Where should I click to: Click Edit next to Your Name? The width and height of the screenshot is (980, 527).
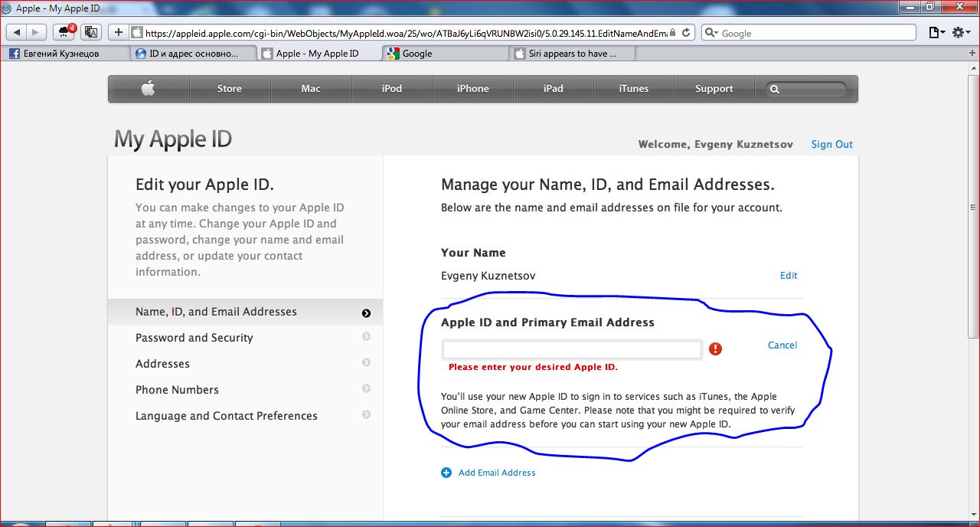(789, 275)
